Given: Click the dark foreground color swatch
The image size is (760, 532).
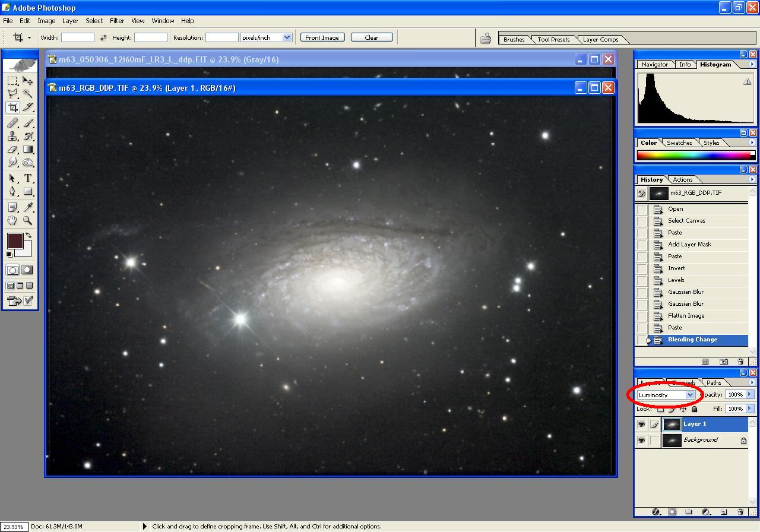Looking at the screenshot, I should coord(15,241).
